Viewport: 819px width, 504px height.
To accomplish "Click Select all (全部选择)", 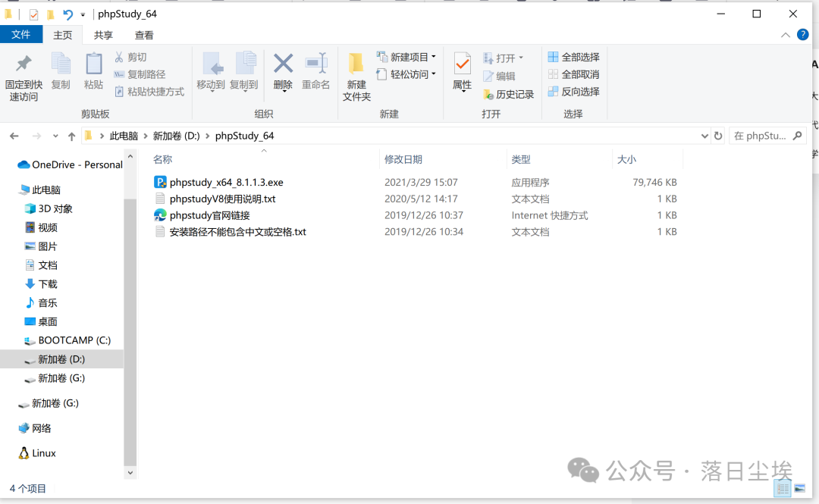I will (573, 57).
